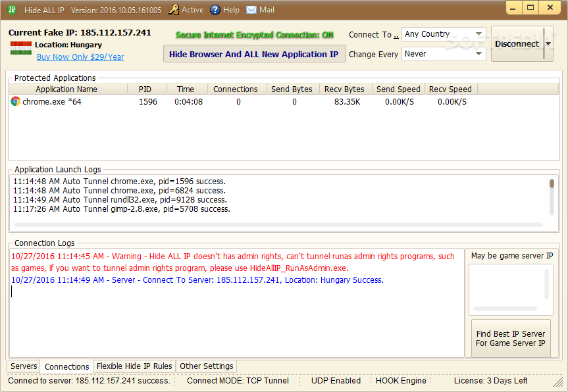Click Hide Browser And ALL New Application IP
Viewport: 568px width, 392px height.
click(254, 54)
